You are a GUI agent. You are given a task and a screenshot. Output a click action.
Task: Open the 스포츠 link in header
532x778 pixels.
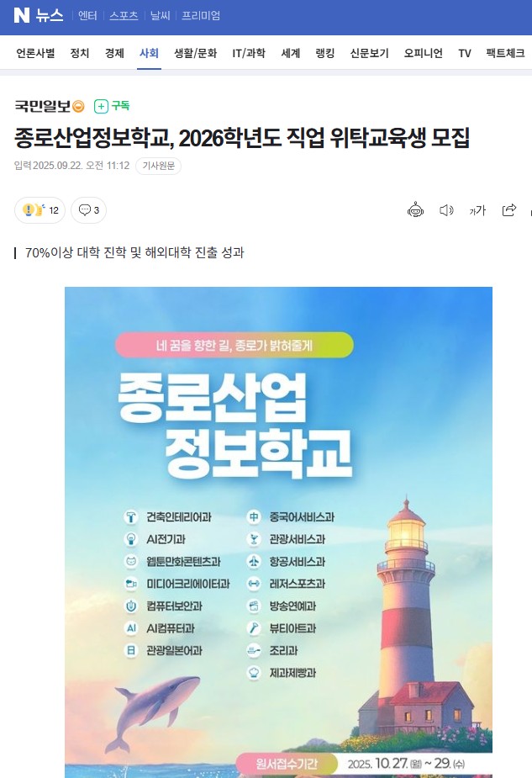[123, 15]
